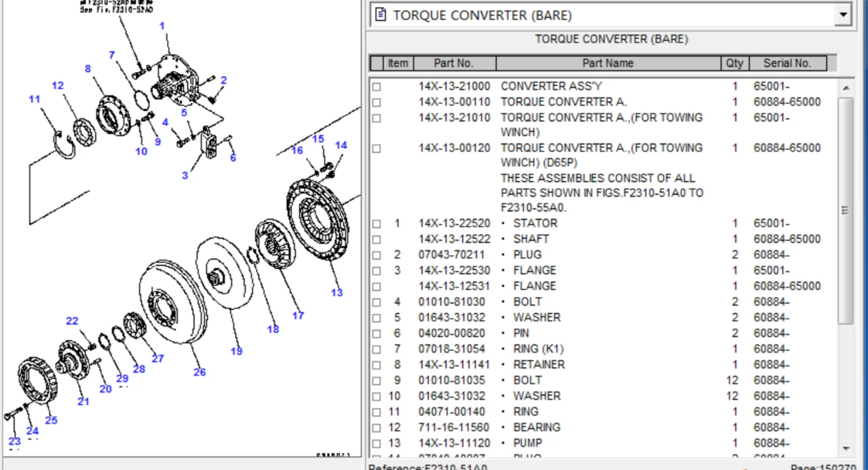The image size is (868, 470).
Task: Tick the checkbox beside item 4 BOLT
Action: coord(376,302)
